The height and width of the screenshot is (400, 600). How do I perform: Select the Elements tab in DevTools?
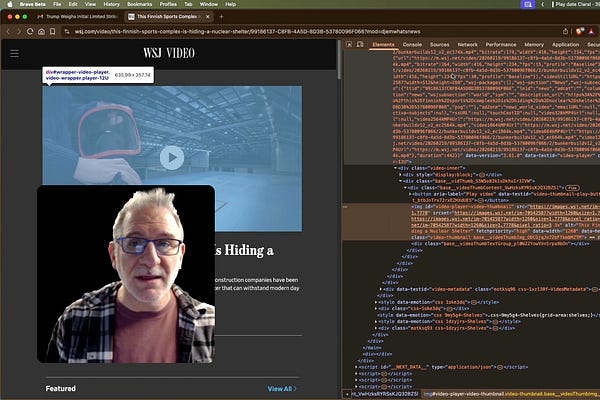pyautogui.click(x=383, y=45)
